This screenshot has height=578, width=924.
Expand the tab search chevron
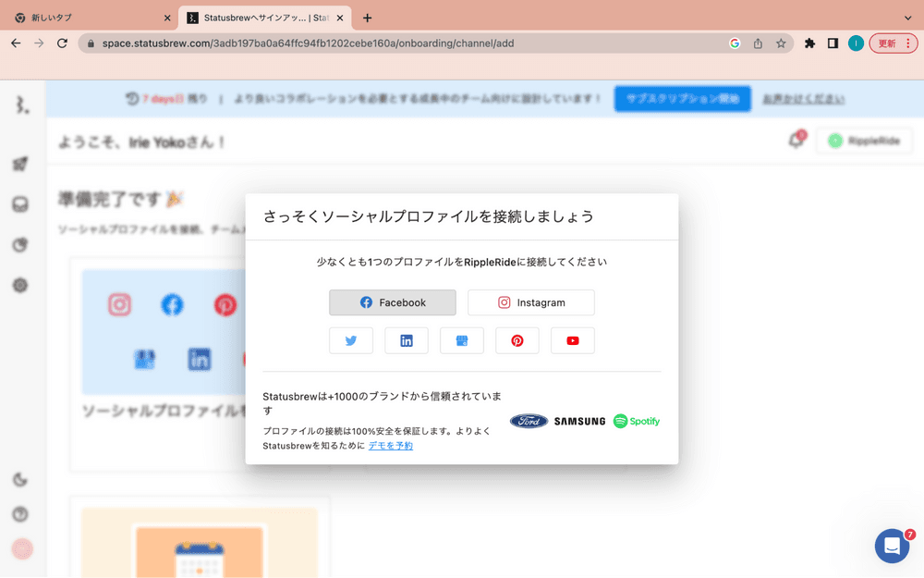[907, 18]
